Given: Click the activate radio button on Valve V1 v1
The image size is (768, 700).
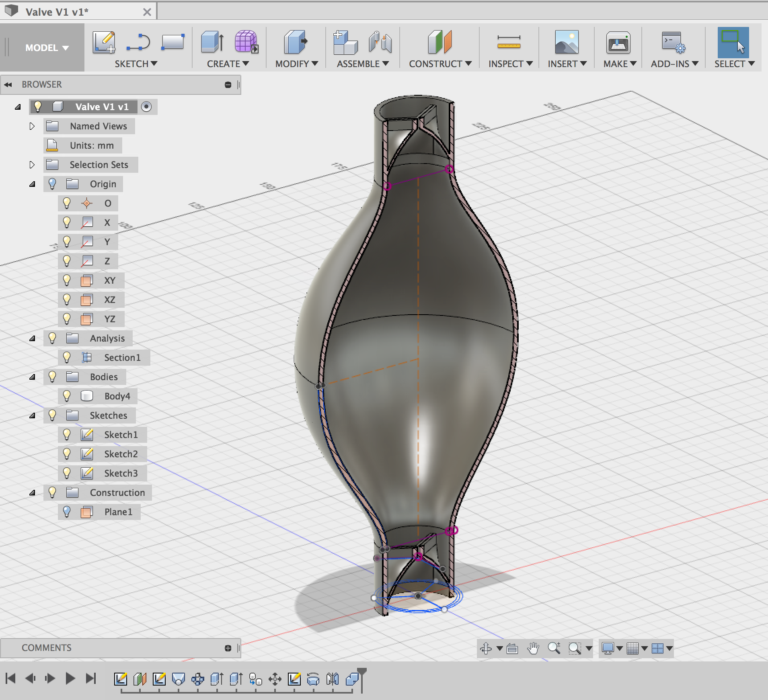Looking at the screenshot, I should 146,106.
